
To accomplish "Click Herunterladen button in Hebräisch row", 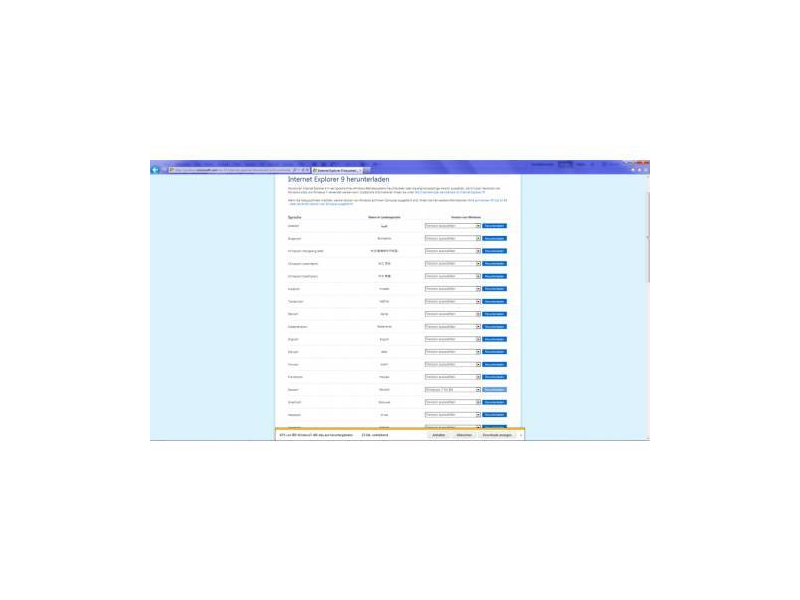I will coord(494,415).
